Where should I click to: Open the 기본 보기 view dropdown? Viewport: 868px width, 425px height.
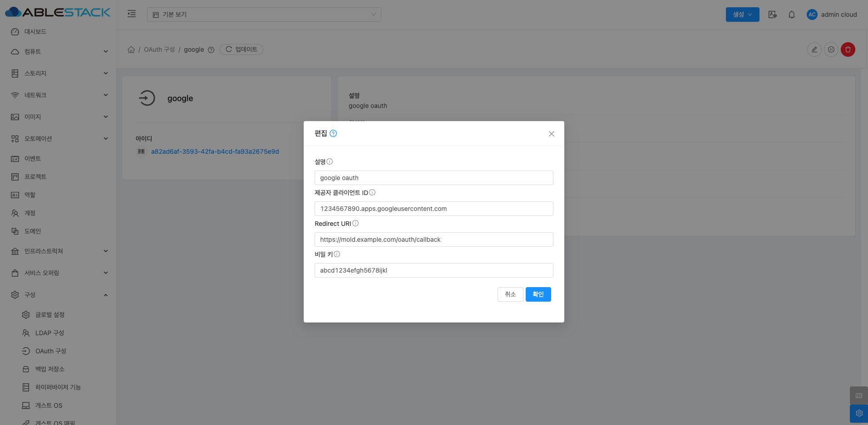pos(264,15)
